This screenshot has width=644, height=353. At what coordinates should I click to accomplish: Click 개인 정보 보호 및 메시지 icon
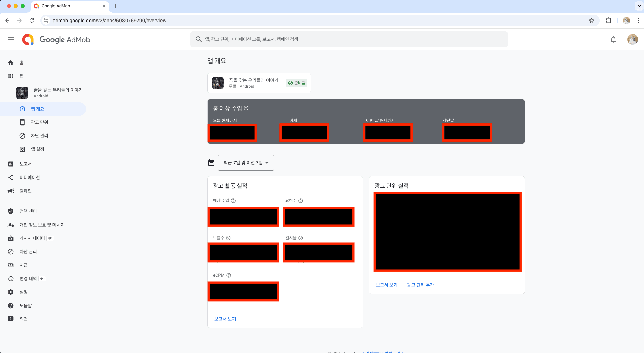tap(11, 225)
